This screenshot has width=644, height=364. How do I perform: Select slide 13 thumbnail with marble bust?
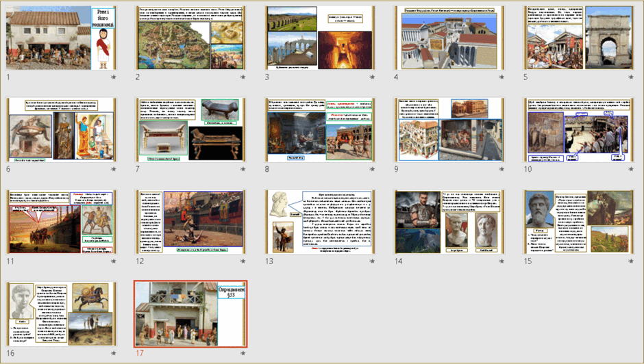pos(320,222)
